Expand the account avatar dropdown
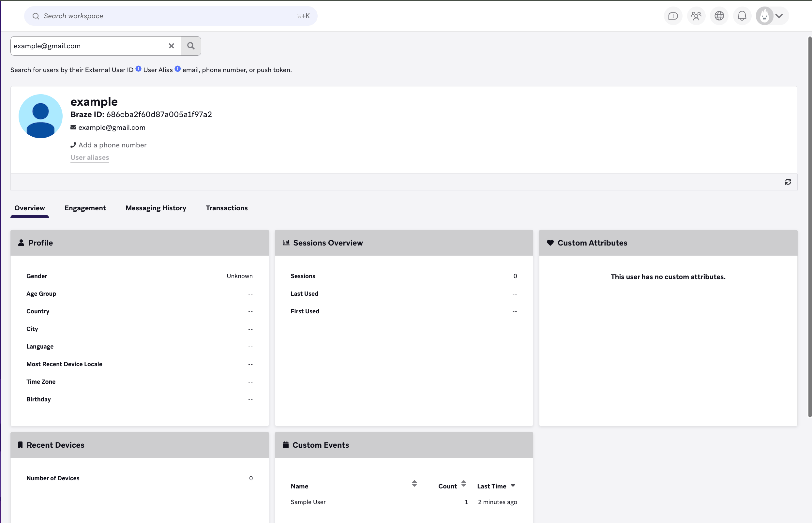This screenshot has height=523, width=812. tap(779, 16)
